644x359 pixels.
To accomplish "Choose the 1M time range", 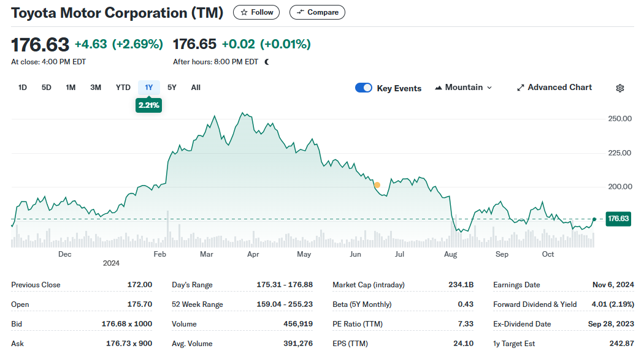I will [71, 88].
